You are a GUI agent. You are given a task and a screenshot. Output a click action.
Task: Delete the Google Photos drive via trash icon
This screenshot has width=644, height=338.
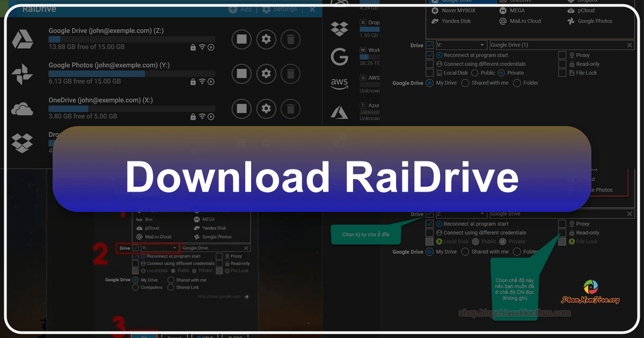pyautogui.click(x=290, y=74)
